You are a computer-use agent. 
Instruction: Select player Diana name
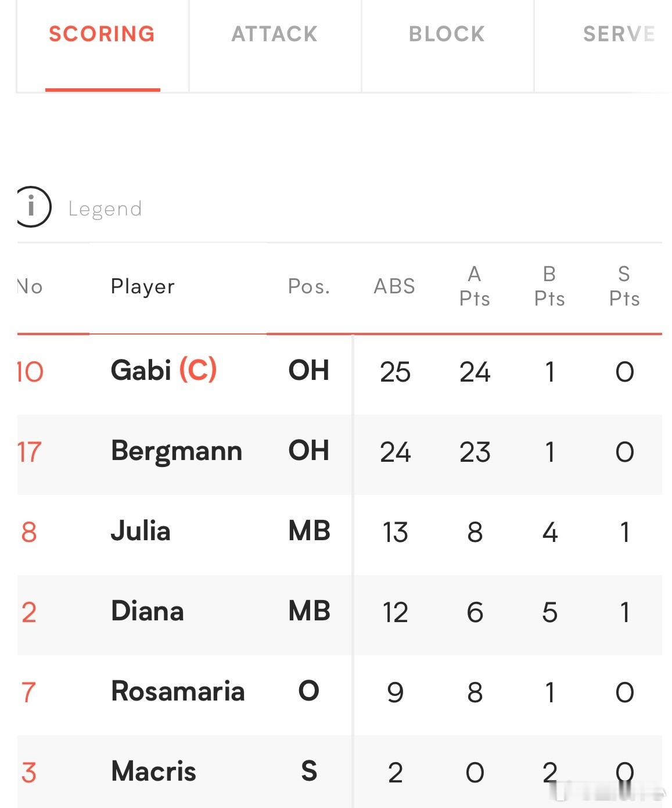pyautogui.click(x=148, y=612)
